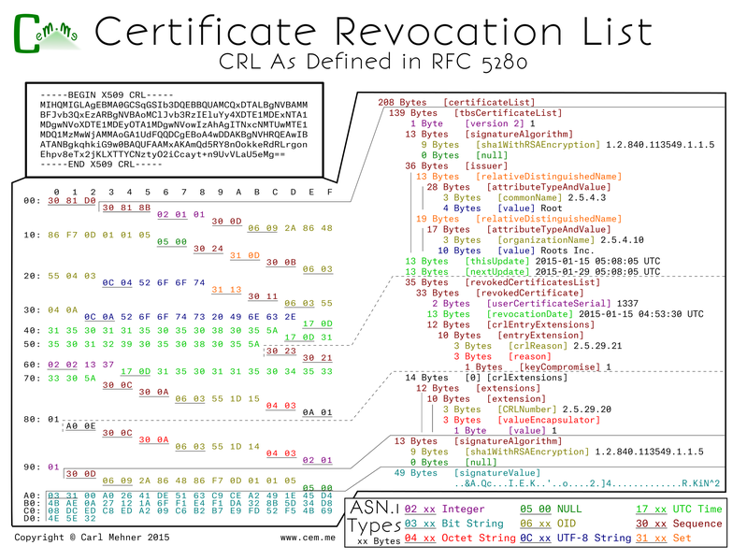The width and height of the screenshot is (747, 560).
Task: Click the "208 Bytes" size label
Action: coord(402,103)
